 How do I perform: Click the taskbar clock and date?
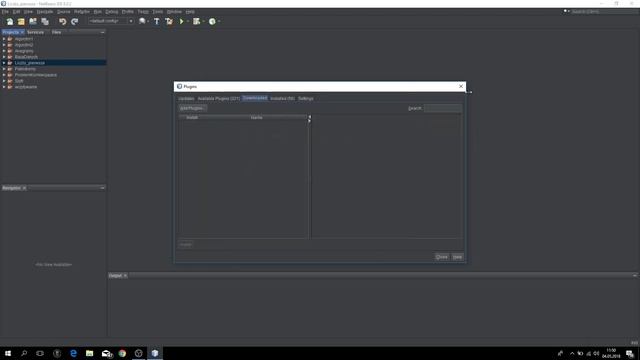[611, 353]
